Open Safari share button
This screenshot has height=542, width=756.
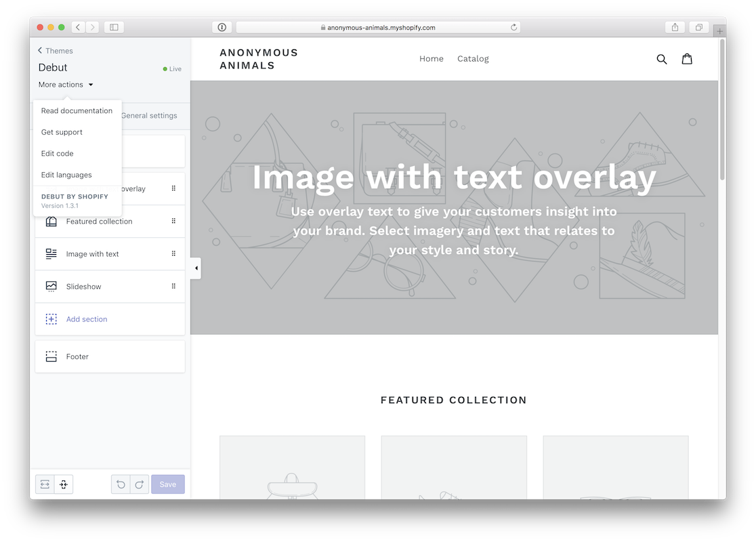(675, 27)
